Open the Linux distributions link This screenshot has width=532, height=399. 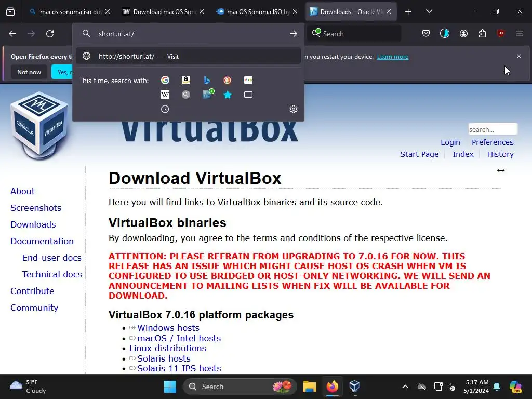tap(168, 348)
